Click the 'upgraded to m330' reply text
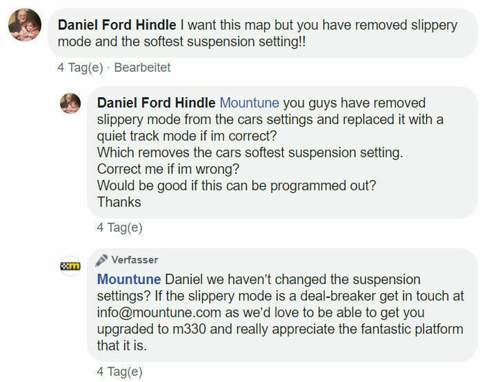This screenshot has height=382, width=500. [x=152, y=329]
